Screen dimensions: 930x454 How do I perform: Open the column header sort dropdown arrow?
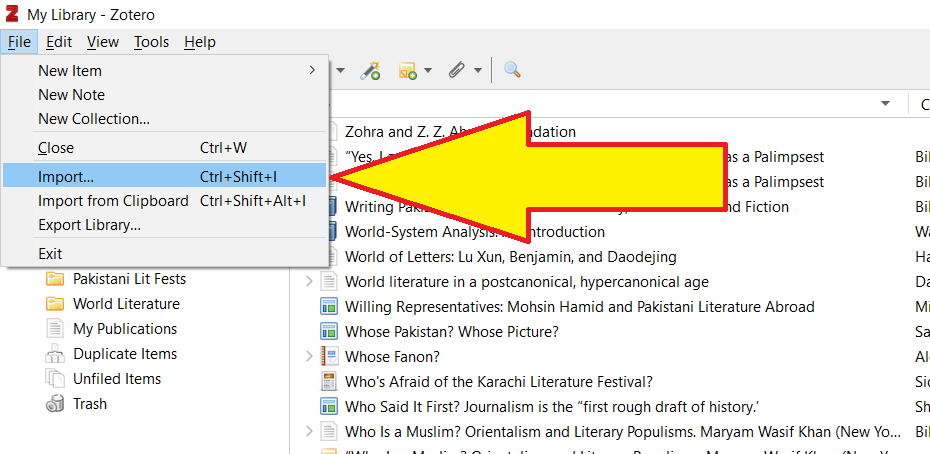point(886,104)
